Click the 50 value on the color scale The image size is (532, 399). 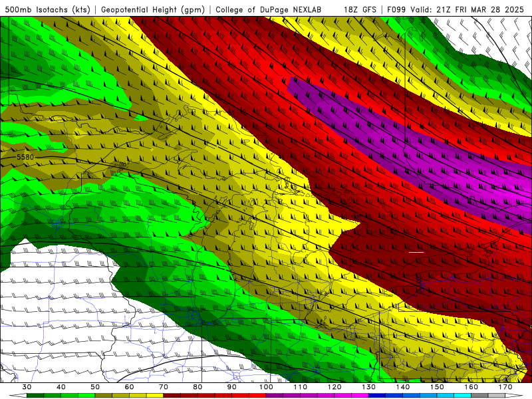click(x=95, y=387)
